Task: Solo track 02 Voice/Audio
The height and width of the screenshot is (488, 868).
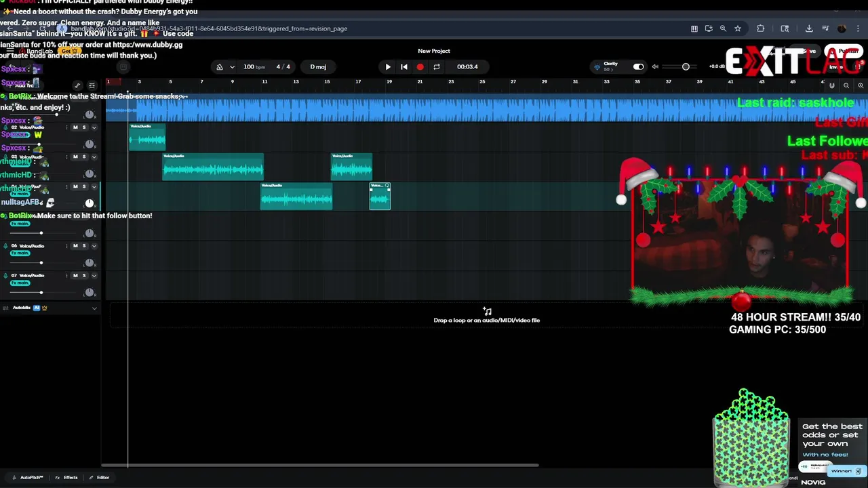Action: tap(84, 127)
